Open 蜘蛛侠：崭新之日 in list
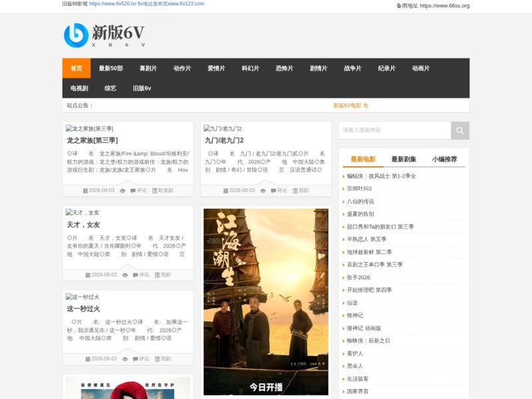The image size is (532, 399). (368, 340)
